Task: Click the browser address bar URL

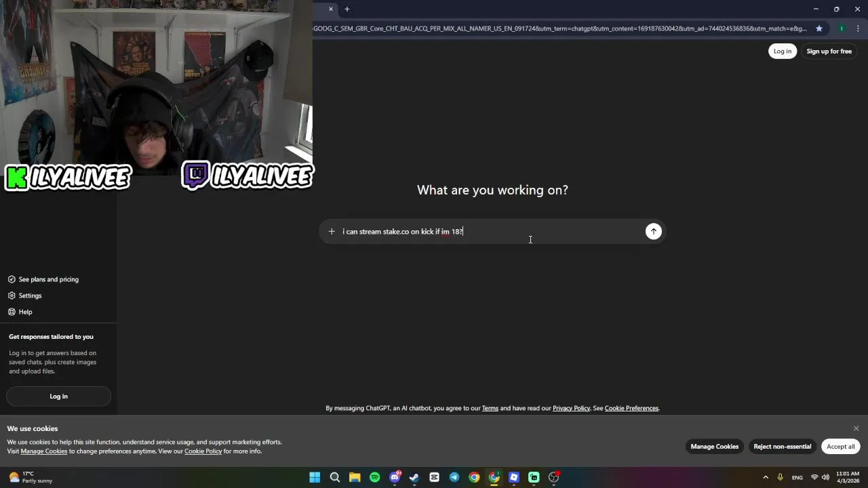Action: click(x=560, y=28)
